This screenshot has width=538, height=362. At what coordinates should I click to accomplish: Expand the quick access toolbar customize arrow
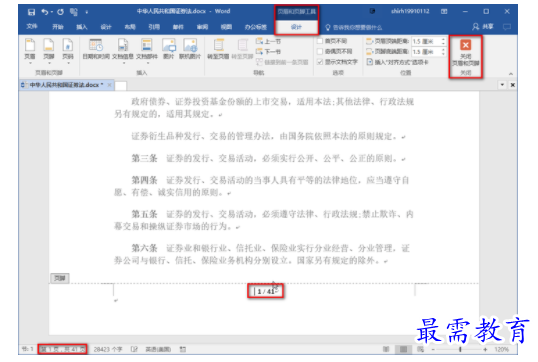coord(87,12)
